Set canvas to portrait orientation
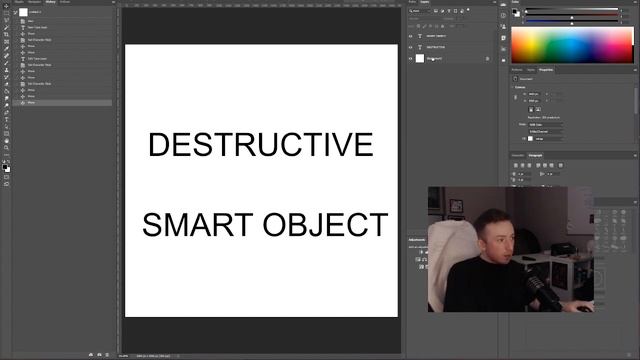Image resolution: width=640 pixels, height=360 pixels. coord(531,109)
